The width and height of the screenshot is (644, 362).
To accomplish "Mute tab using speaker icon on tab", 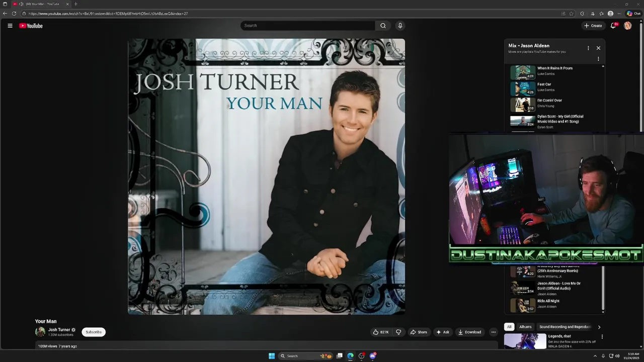I will 21,4.
